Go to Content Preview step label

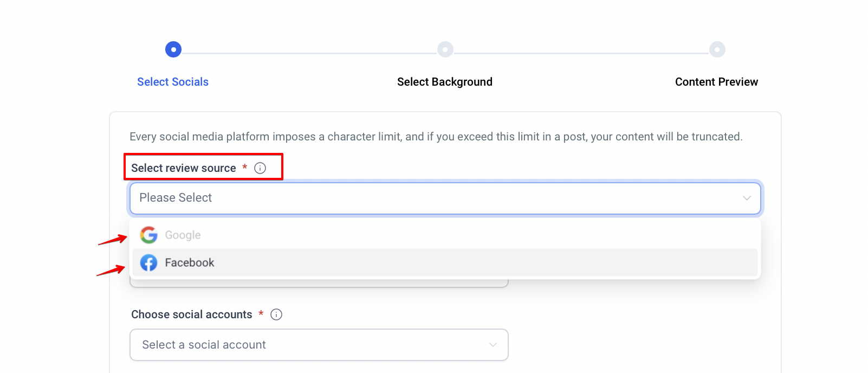716,82
